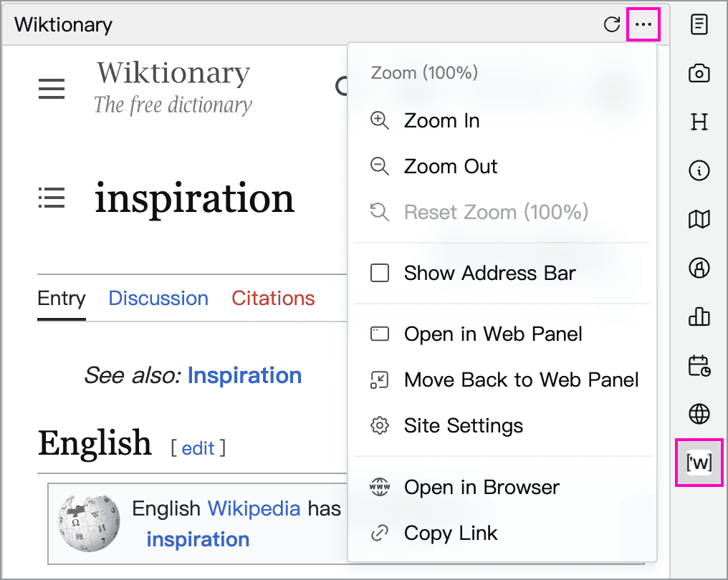Click the lock circle sidebar icon

[x=699, y=268]
